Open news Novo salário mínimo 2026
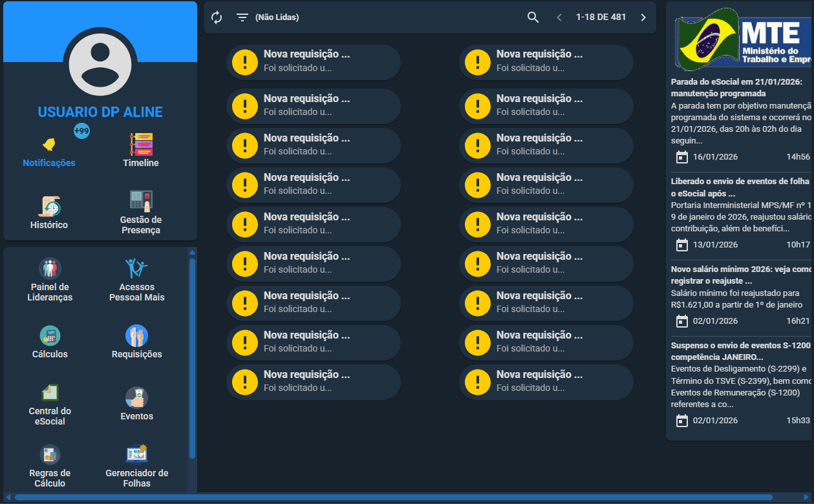This screenshot has height=504, width=814. (740, 275)
